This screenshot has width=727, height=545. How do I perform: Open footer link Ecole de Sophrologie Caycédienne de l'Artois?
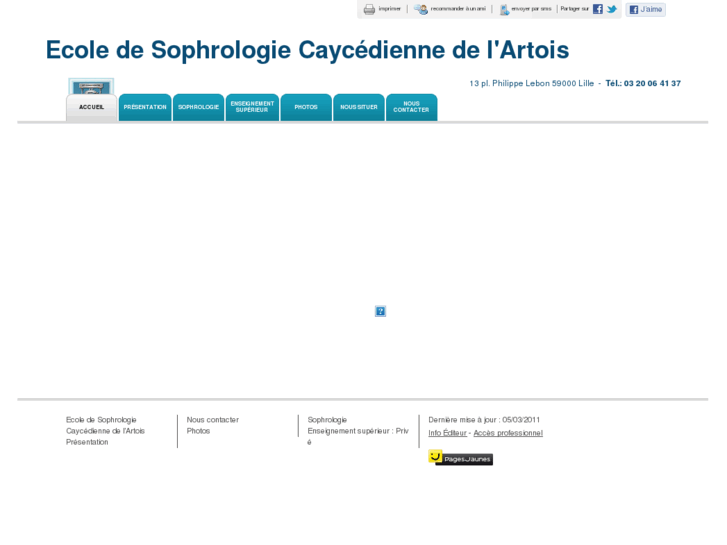tap(105, 425)
